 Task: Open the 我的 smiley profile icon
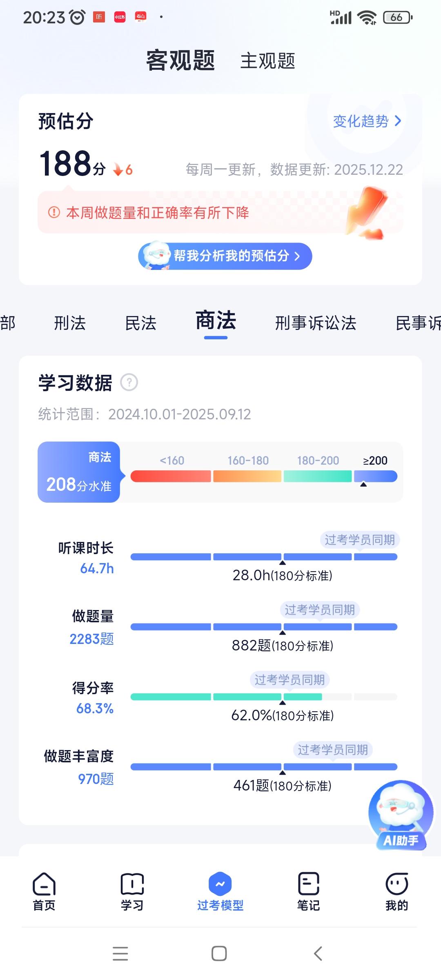pos(397,884)
